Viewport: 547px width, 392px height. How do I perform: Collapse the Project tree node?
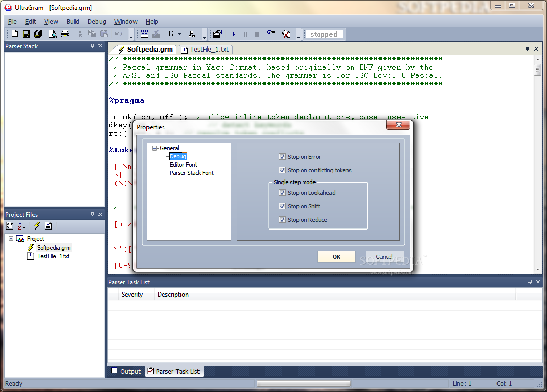pos(11,239)
